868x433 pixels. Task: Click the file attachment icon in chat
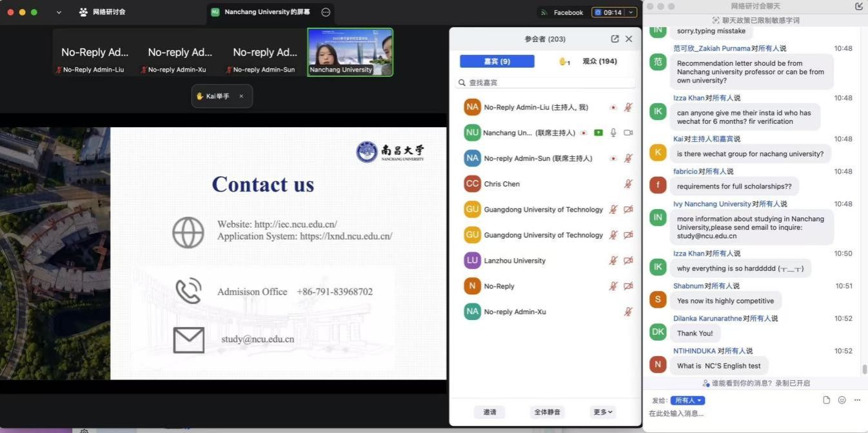827,400
